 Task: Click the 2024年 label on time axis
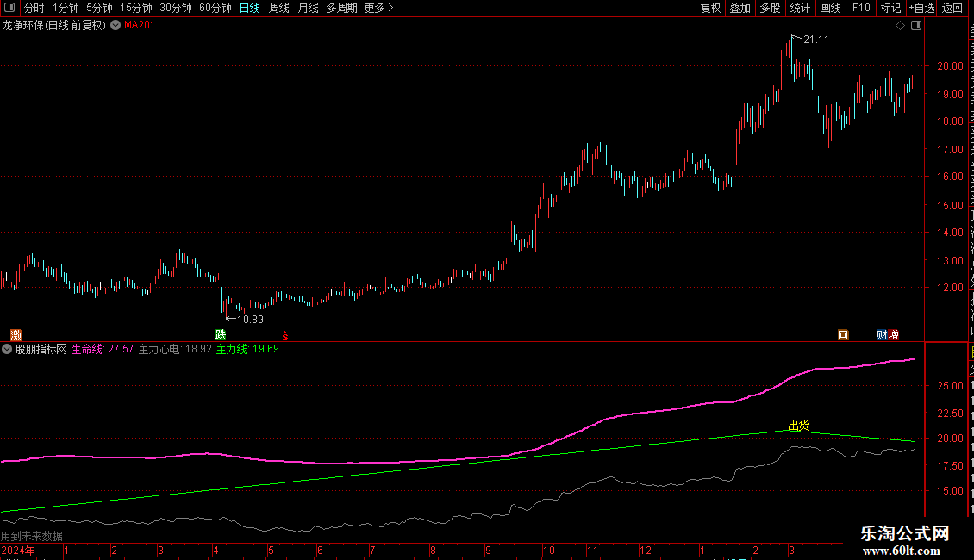coord(18,551)
